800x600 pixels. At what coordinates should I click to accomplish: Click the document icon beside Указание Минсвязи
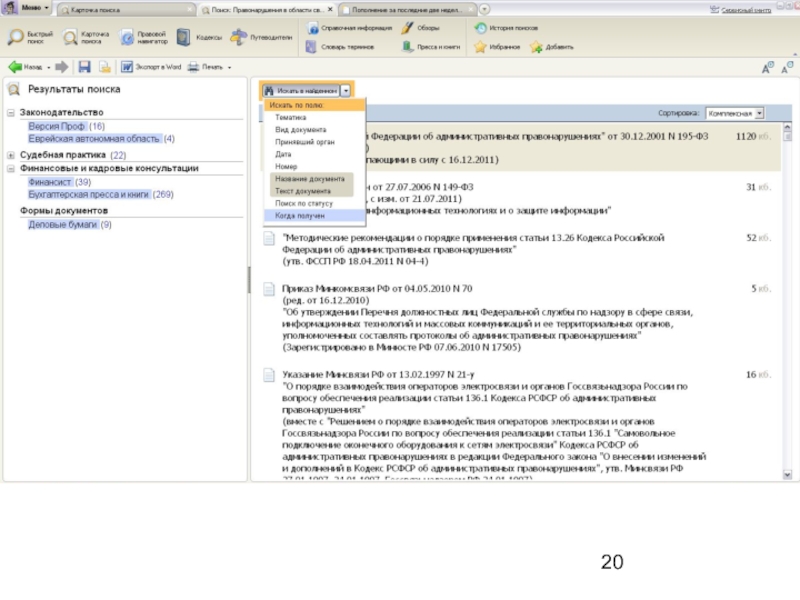[269, 375]
